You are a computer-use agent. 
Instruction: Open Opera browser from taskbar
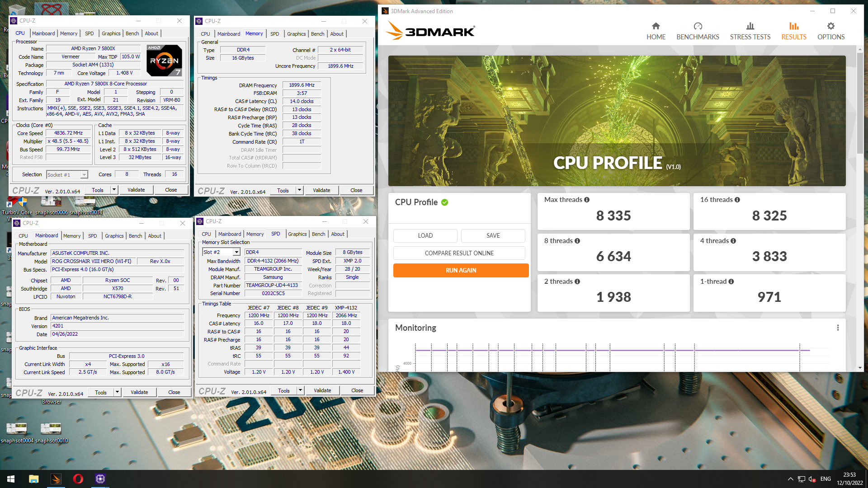78,479
